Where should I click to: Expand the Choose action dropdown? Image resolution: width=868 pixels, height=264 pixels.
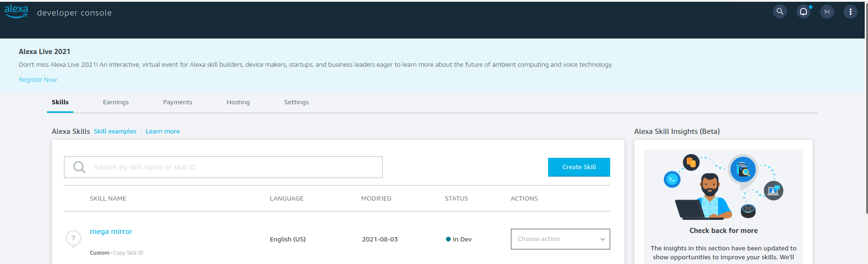[x=560, y=239]
